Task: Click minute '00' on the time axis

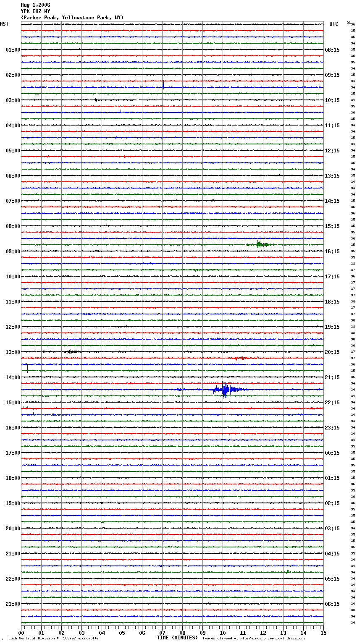Action: pyautogui.click(x=21, y=633)
